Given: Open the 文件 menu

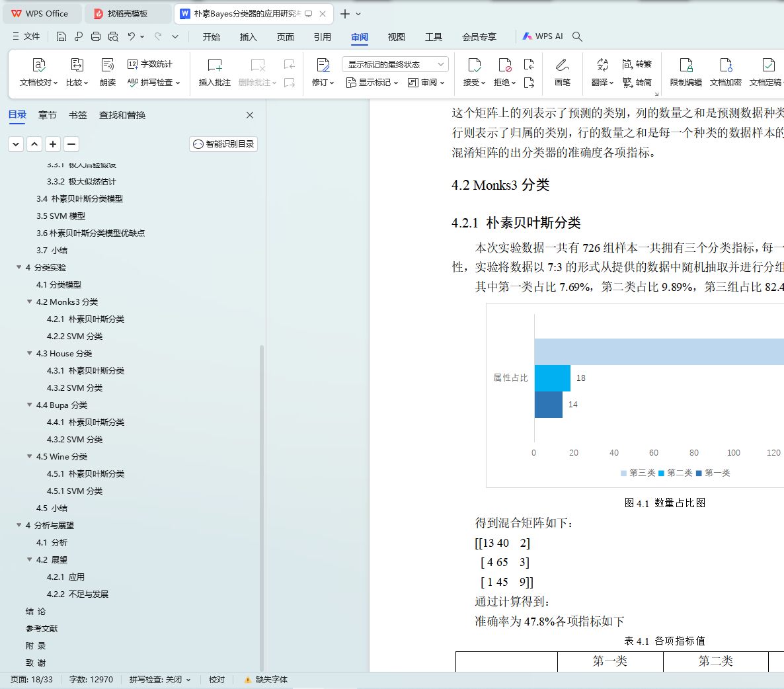Looking at the screenshot, I should [26, 36].
